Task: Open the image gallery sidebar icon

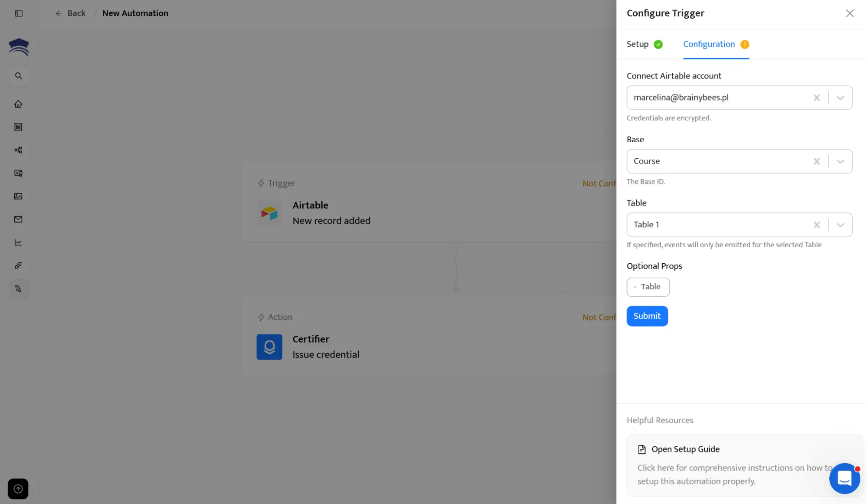Action: 18,196
